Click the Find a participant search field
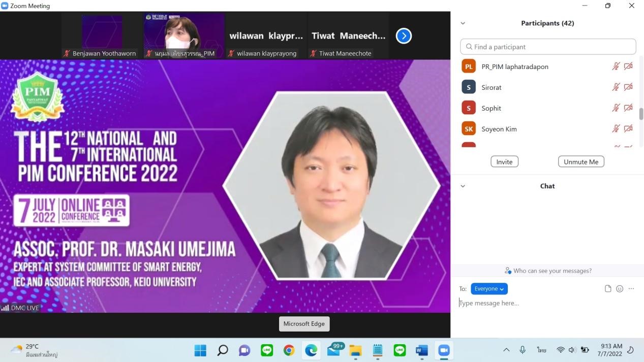The height and width of the screenshot is (362, 644). [x=548, y=47]
